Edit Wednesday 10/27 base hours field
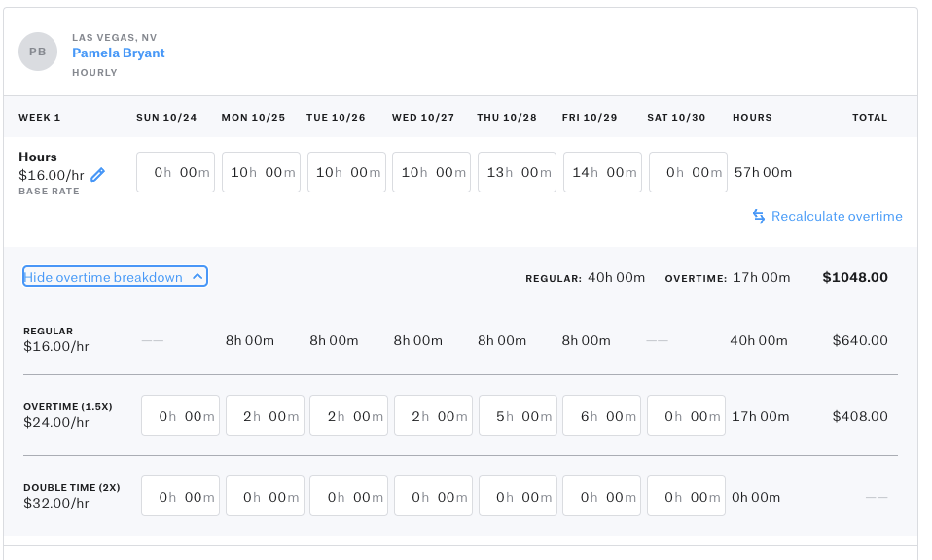Viewport: 932px width, 560px height. pos(432,172)
